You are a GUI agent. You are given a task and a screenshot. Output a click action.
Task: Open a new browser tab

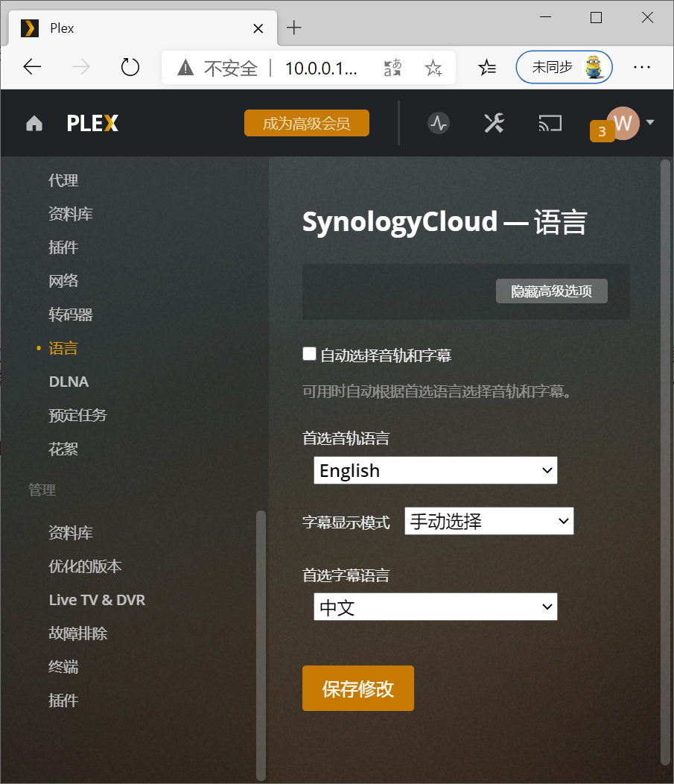tap(293, 28)
